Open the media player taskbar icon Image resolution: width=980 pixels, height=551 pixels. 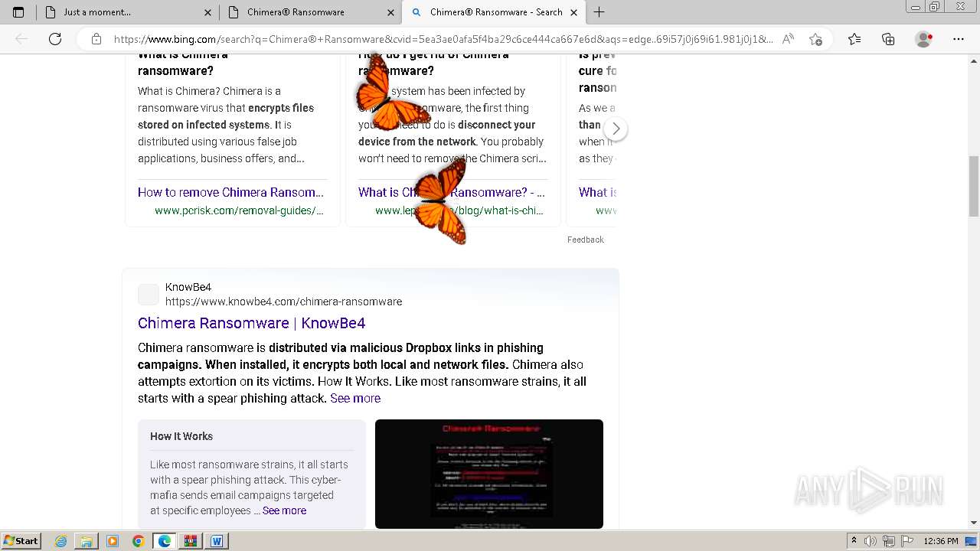click(x=113, y=541)
